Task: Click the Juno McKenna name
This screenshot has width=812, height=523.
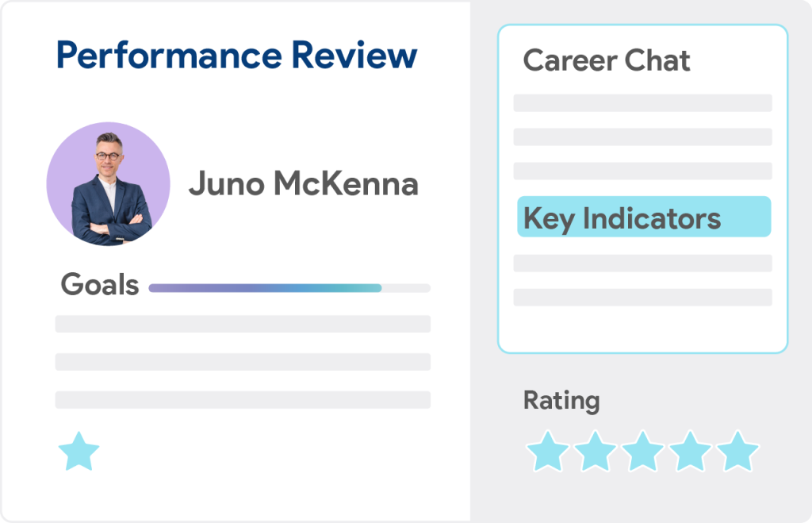Action: coord(304,183)
